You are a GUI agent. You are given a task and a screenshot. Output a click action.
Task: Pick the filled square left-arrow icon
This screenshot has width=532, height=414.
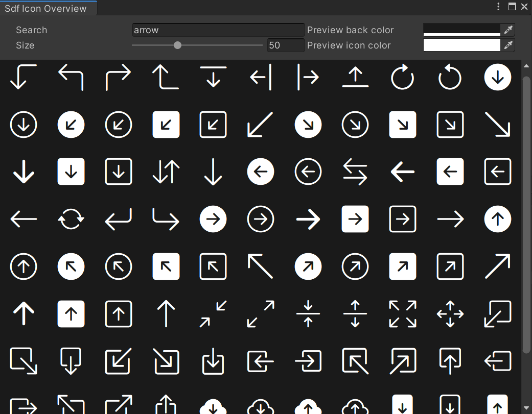[x=450, y=172]
